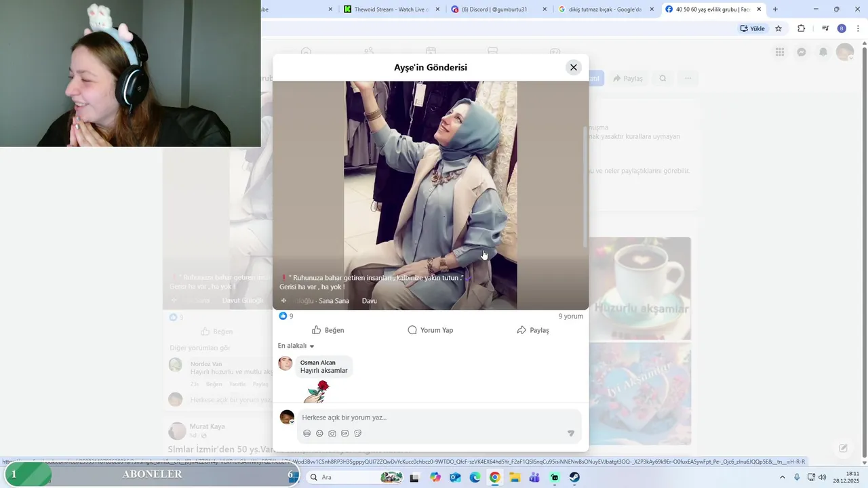Open a new browser tab
Image resolution: width=868 pixels, height=488 pixels.
(775, 9)
